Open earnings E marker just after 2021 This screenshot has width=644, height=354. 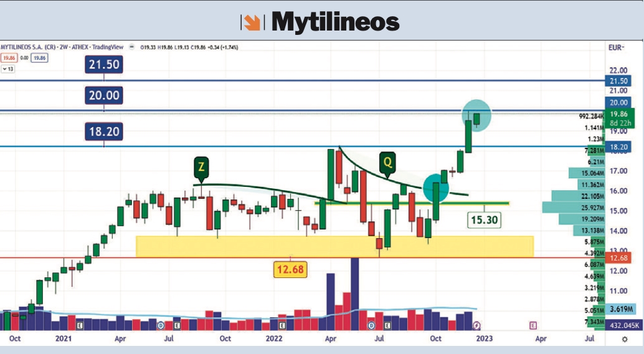coord(80,325)
